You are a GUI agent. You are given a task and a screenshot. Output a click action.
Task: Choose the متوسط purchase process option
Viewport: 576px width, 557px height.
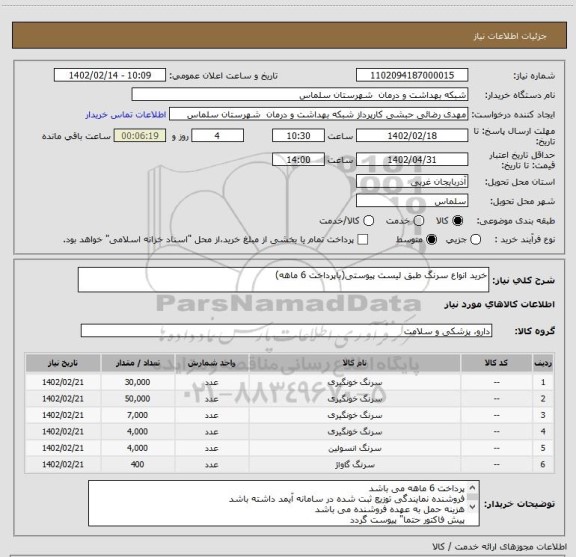pos(431,240)
